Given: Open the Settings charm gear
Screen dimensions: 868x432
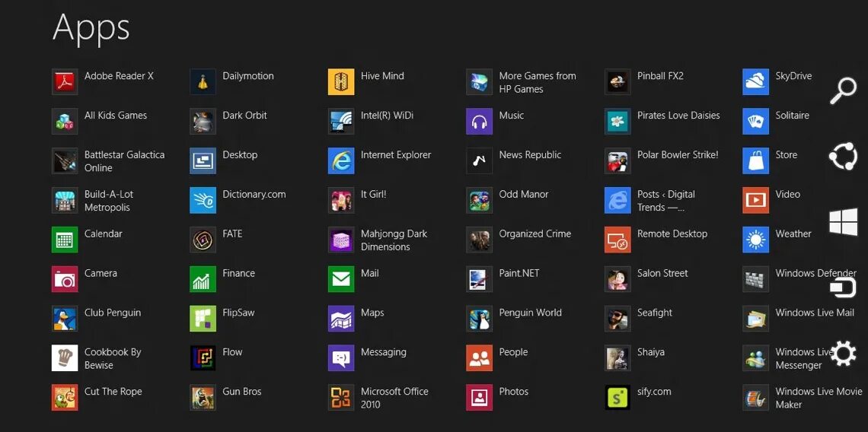Looking at the screenshot, I should 843,354.
